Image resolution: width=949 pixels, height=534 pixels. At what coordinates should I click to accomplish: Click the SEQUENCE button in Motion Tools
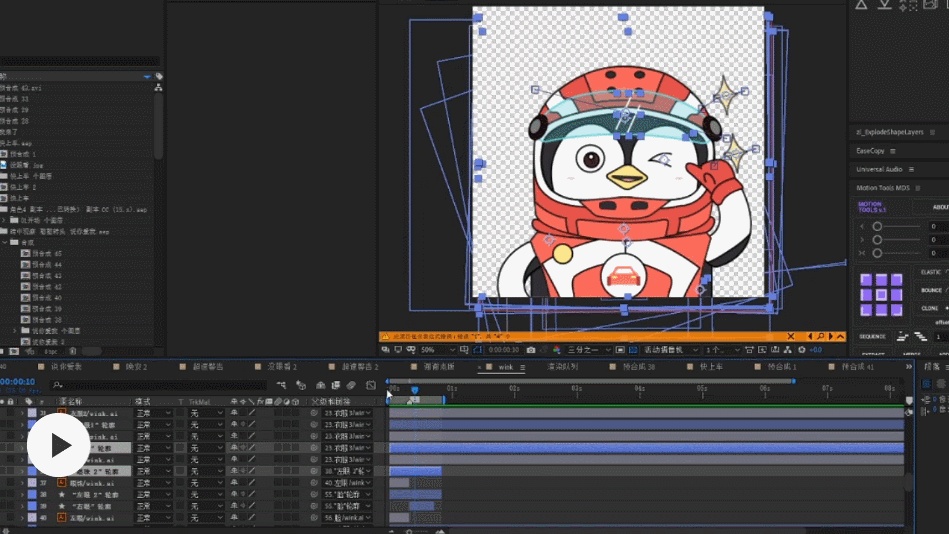(872, 337)
